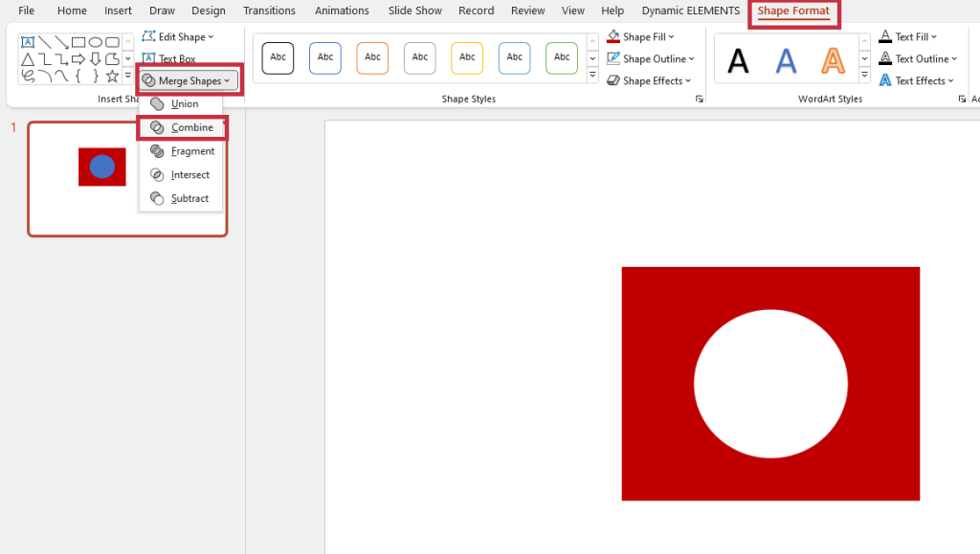
Task: Select the star shape in the shapes gallery
Action: click(x=112, y=76)
